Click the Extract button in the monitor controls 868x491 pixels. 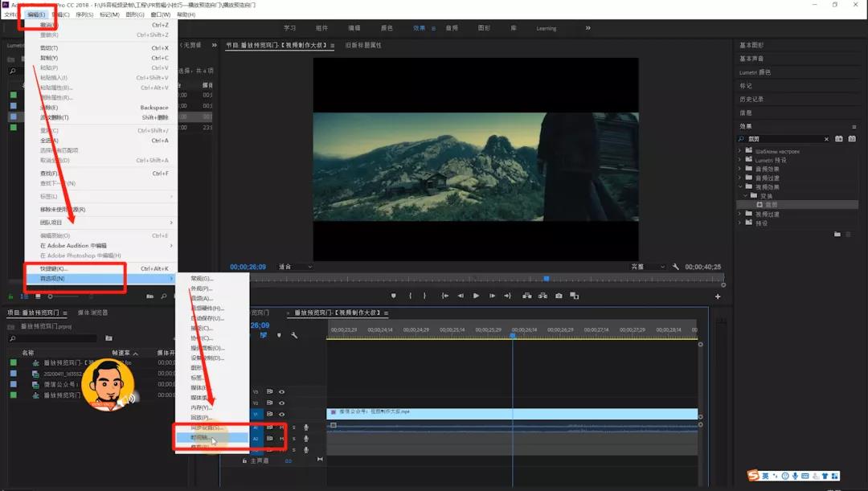tap(543, 296)
